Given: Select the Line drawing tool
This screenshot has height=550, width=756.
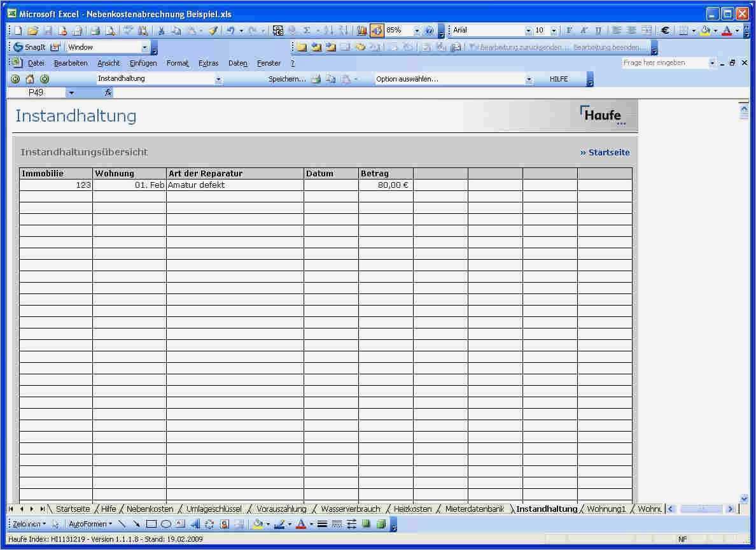Looking at the screenshot, I should (122, 524).
